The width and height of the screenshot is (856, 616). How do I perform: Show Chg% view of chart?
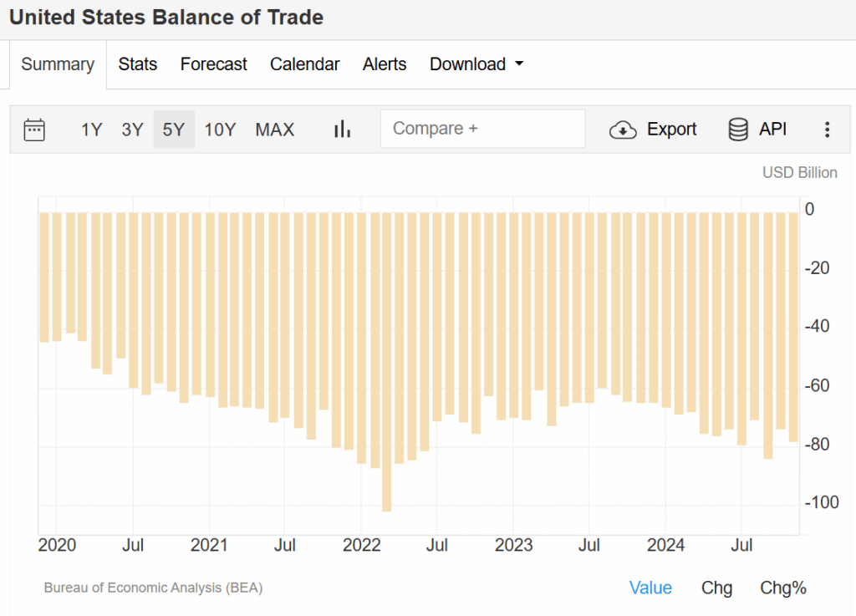pos(782,588)
